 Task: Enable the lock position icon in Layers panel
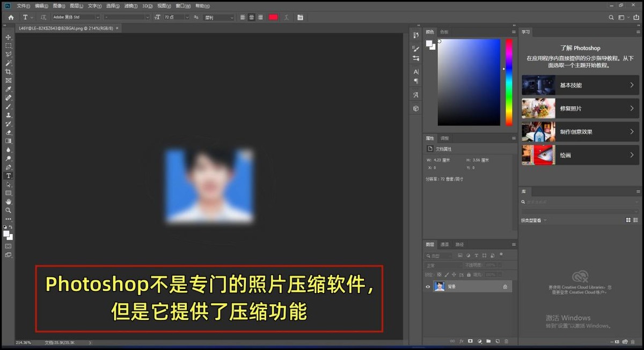pyautogui.click(x=454, y=274)
